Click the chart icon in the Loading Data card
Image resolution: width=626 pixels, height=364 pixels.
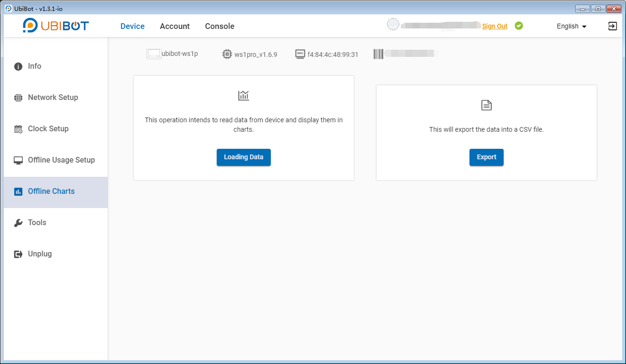click(244, 96)
